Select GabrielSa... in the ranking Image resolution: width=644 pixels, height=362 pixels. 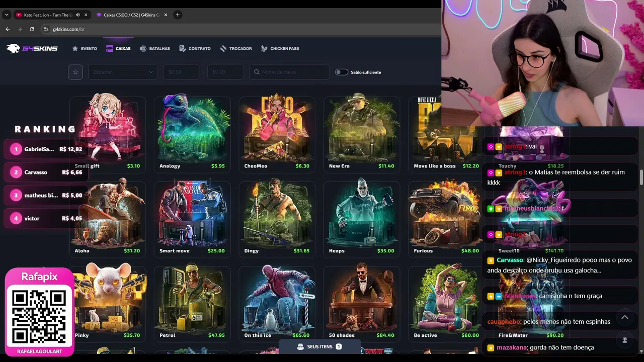[45, 149]
